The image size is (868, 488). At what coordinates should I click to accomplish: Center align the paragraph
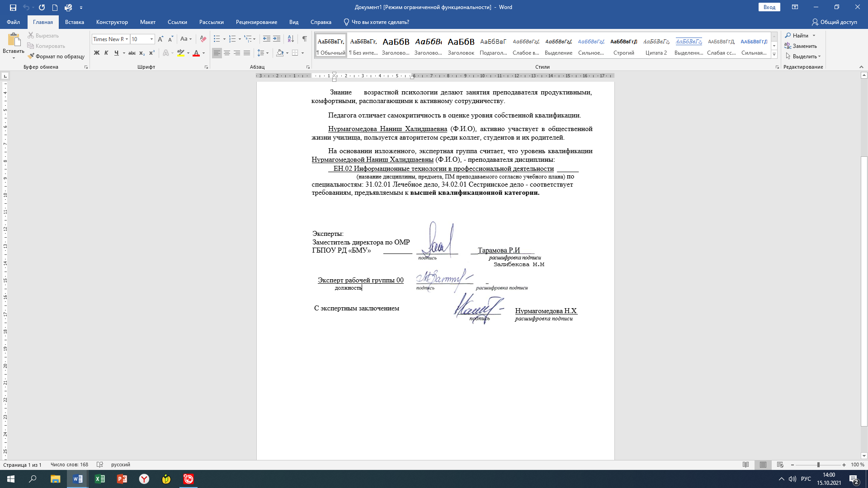(227, 53)
